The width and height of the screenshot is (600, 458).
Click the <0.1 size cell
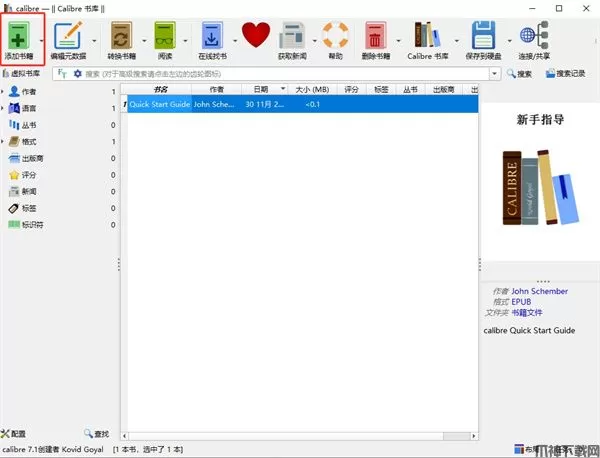312,104
